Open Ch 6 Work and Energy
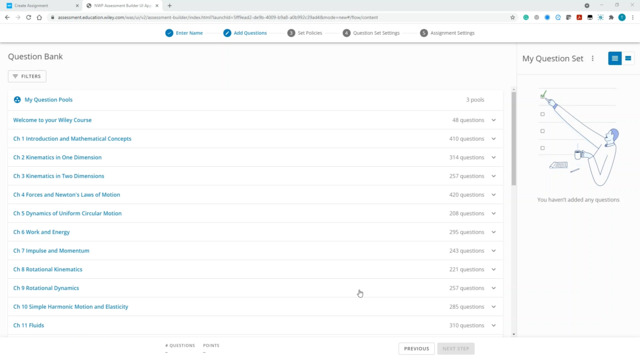The width and height of the screenshot is (640, 360). [x=41, y=232]
